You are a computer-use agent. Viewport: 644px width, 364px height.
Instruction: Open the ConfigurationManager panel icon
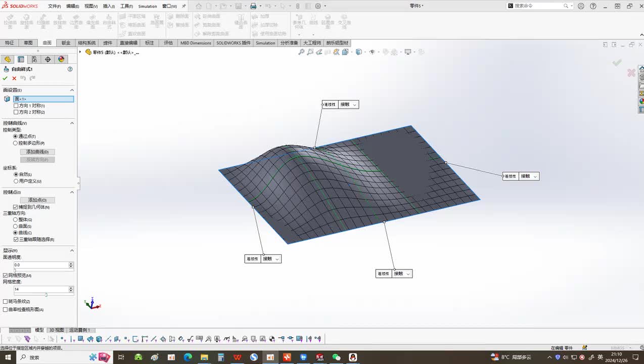34,59
